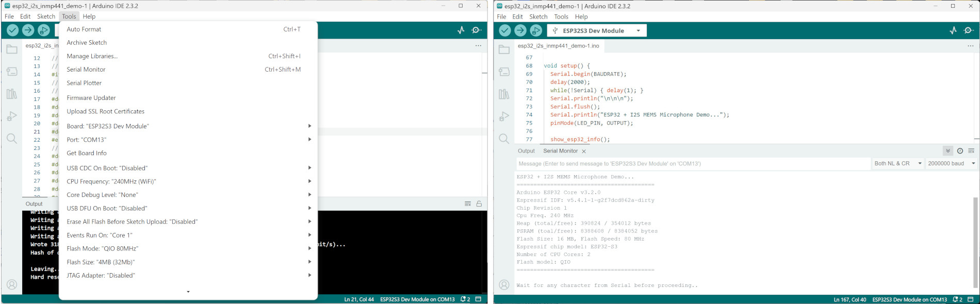980x304 pixels.
Task: Open Boards Manager icon in left window sidebar
Action: tap(12, 72)
